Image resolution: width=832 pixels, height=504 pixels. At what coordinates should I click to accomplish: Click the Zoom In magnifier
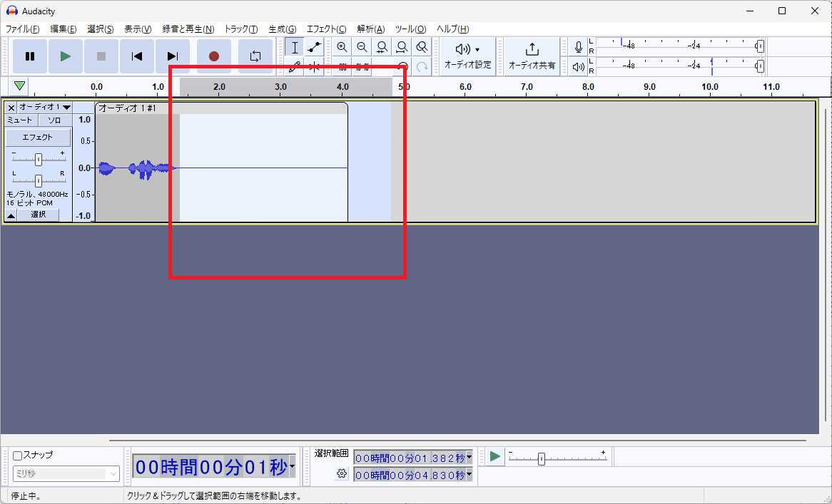tap(343, 47)
